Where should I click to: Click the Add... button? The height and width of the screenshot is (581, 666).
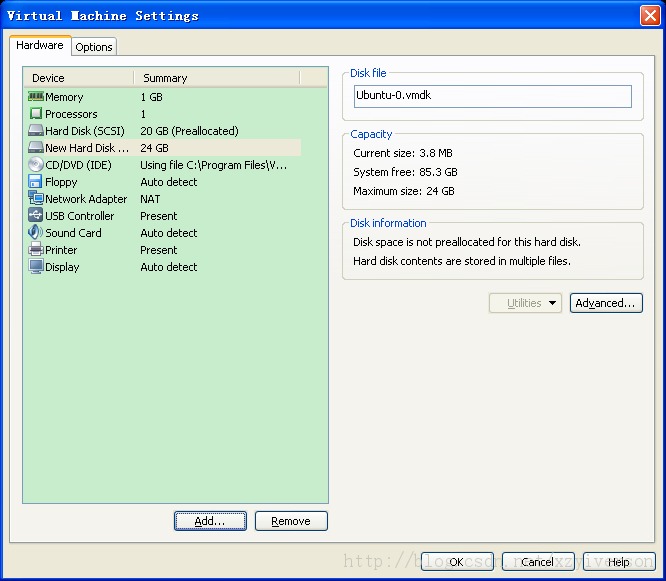pos(210,521)
